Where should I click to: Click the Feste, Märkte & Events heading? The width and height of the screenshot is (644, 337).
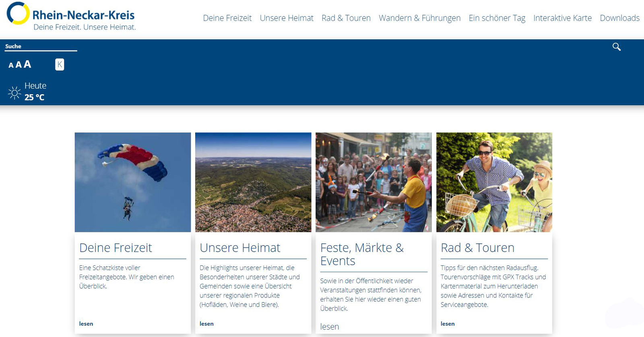[x=362, y=254]
